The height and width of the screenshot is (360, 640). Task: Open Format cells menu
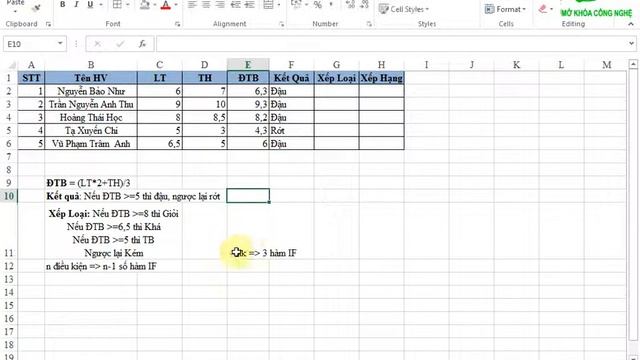tap(505, 9)
